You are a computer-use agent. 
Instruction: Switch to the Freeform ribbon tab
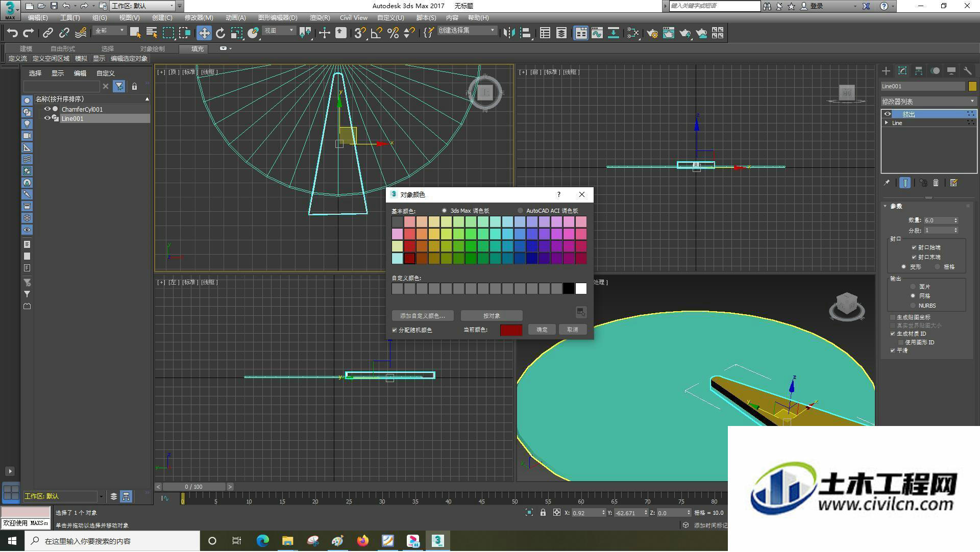coord(63,49)
